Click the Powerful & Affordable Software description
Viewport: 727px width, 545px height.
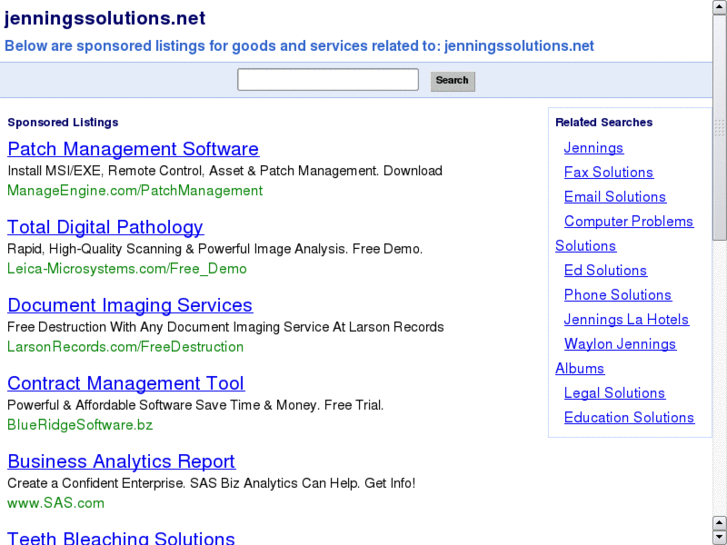tap(196, 405)
